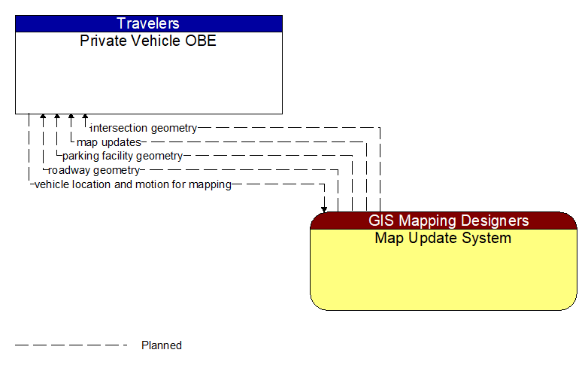Click the arrowhead ending the map updates flow
588x365 pixels.
click(71, 118)
